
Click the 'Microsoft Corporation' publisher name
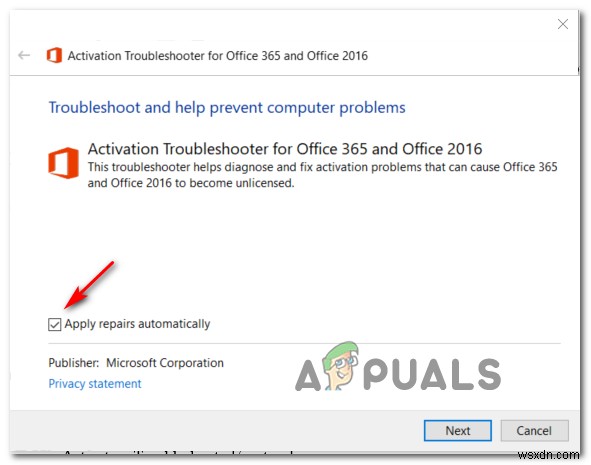pos(165,363)
